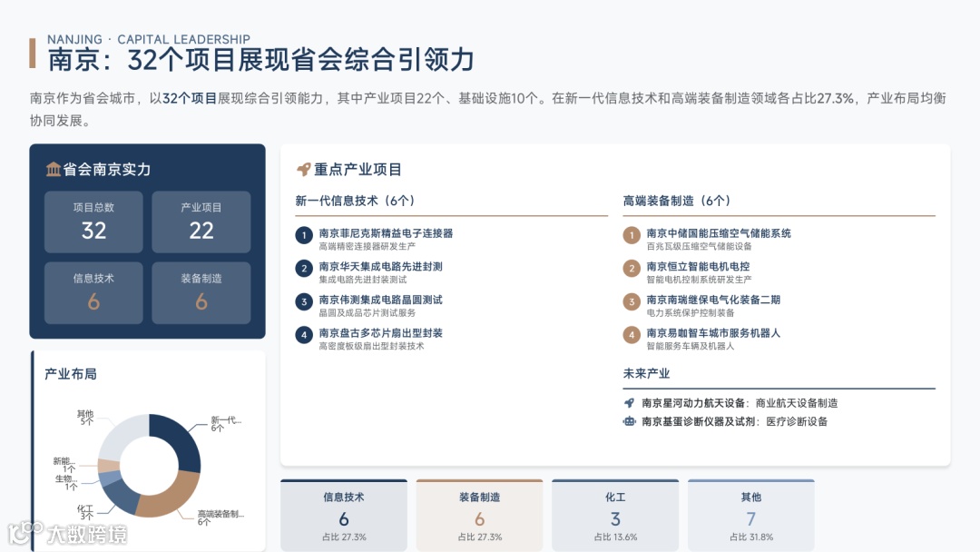The image size is (980, 552).
Task: Click the 生物... 1个 chart label
Action: pyautogui.click(x=66, y=483)
